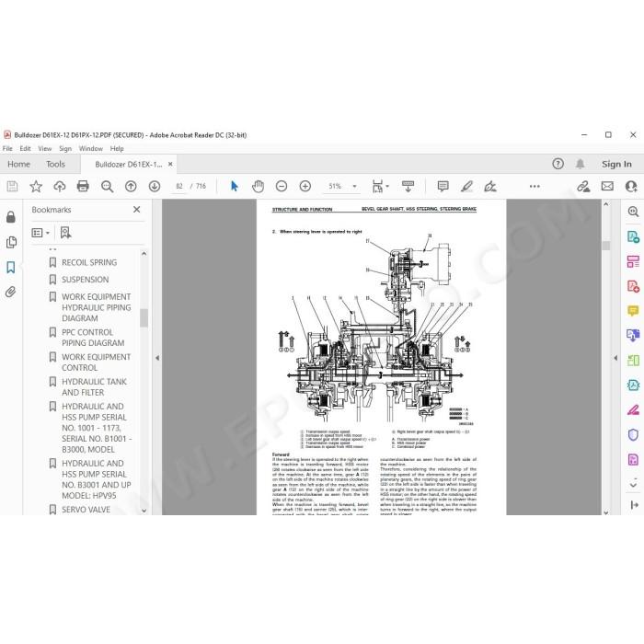Open the SERVO VALVE bookmark
This screenshot has height=644, width=644.
coord(86,510)
